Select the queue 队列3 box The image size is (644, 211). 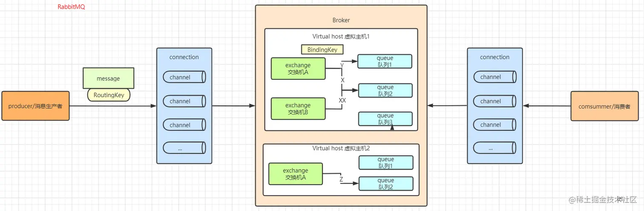tap(385, 119)
